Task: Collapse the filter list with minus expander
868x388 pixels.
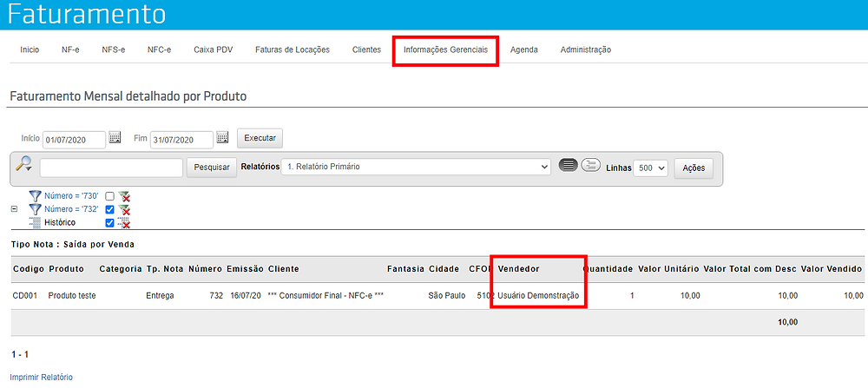Action: tap(15, 209)
